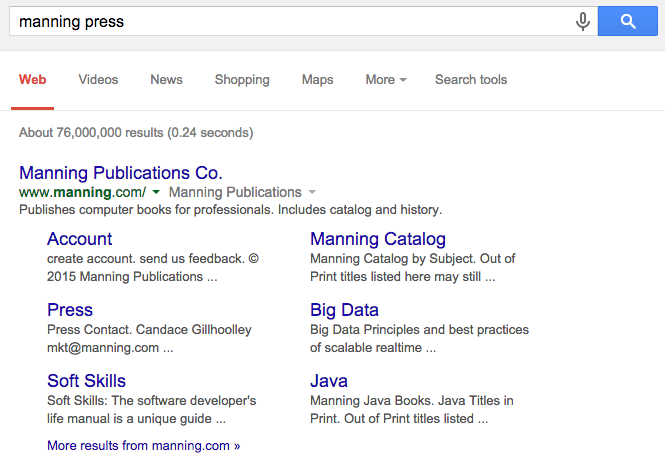The height and width of the screenshot is (465, 665).
Task: Expand the gray Manning Publications arrow
Action: 312,192
